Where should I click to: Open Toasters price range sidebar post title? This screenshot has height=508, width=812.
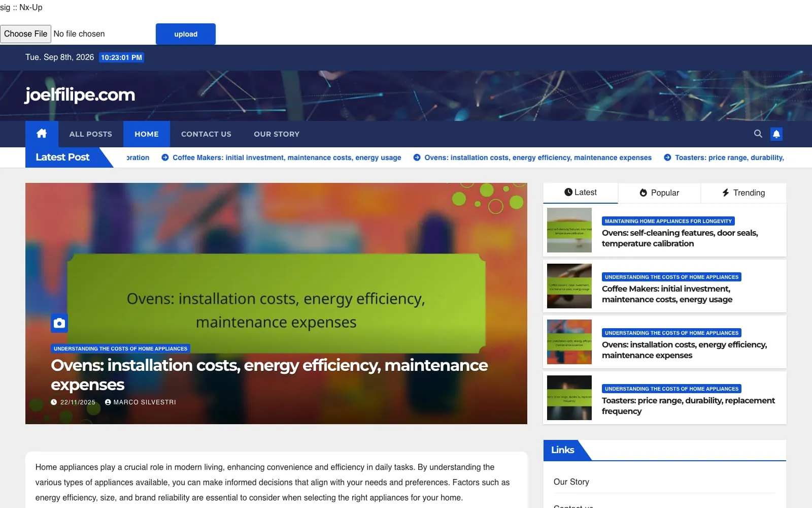pos(688,406)
